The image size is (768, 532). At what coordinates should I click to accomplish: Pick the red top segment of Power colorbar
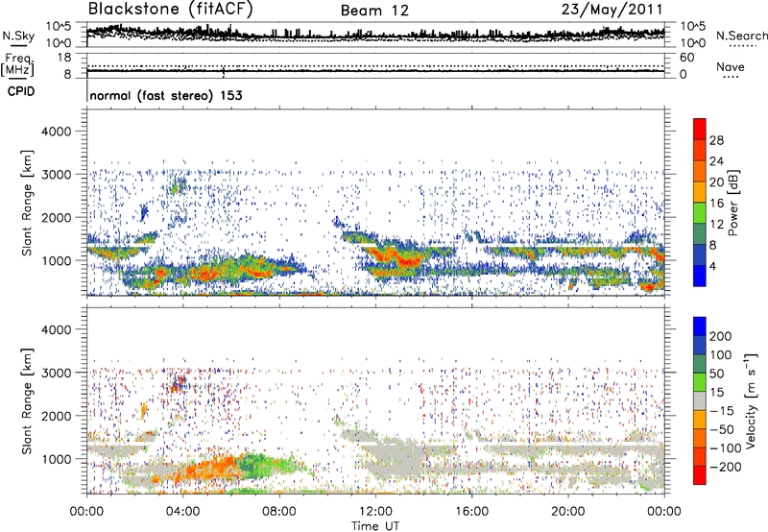click(700, 130)
